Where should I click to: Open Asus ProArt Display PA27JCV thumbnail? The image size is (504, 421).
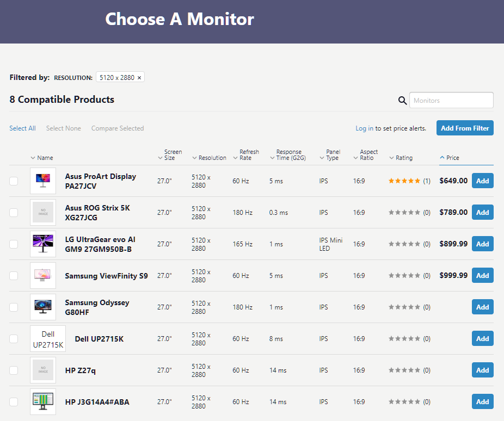pyautogui.click(x=43, y=181)
